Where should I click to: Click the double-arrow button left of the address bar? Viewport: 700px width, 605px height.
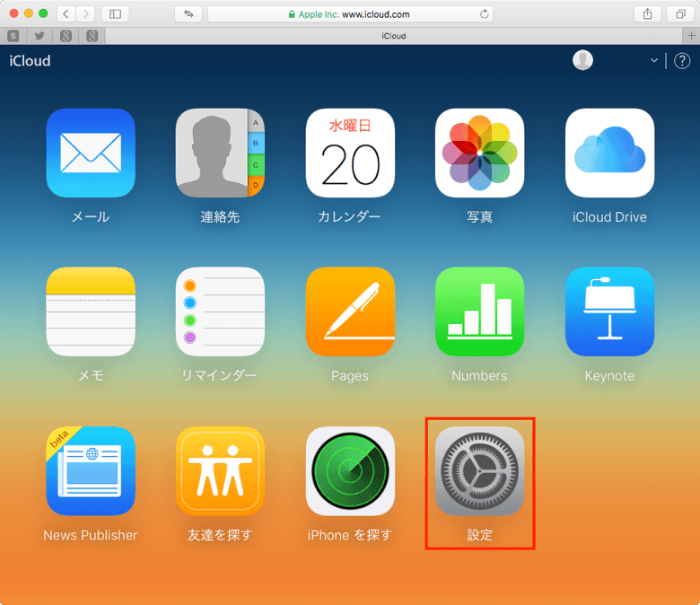tap(188, 13)
